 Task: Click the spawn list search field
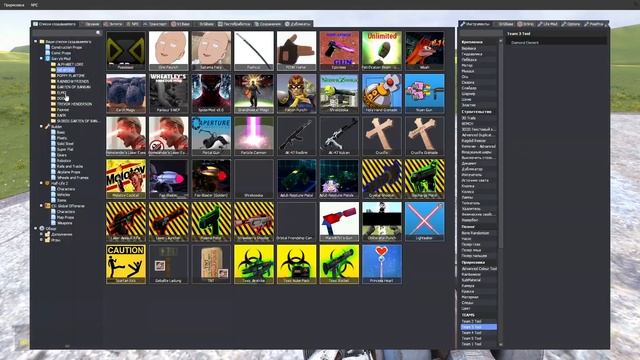coord(67,33)
